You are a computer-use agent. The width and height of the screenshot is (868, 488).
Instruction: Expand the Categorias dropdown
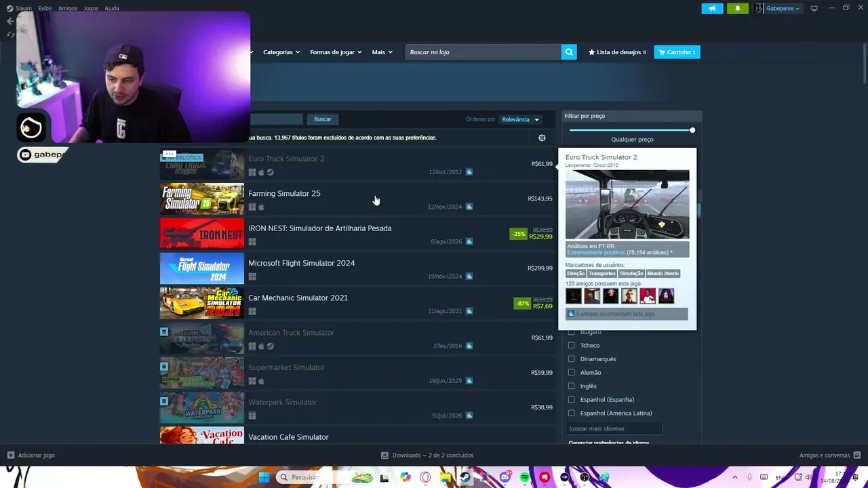(281, 52)
